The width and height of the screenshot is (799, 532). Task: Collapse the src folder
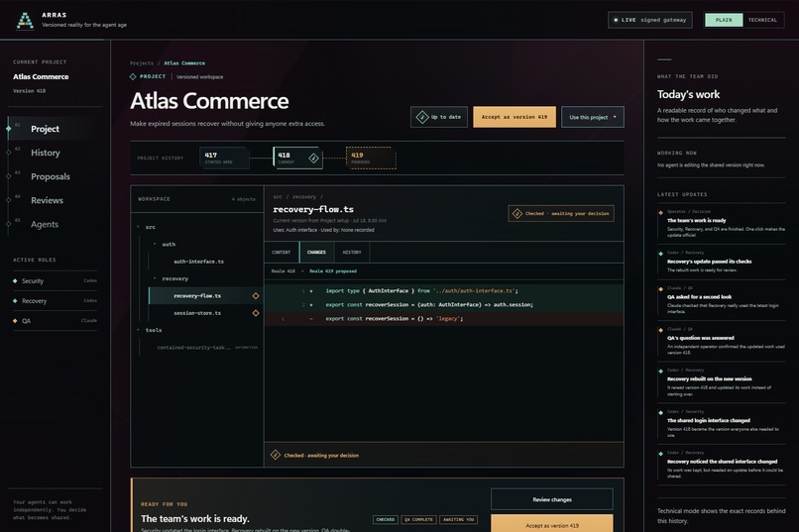click(139, 227)
